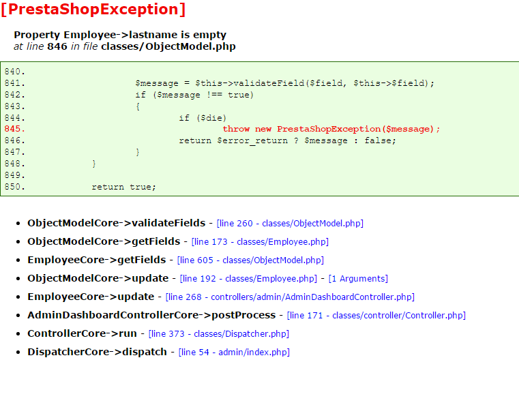Click AdminDashboardControllerCore->postProcess trace entry
The width and height of the screenshot is (519, 420).
(x=151, y=315)
